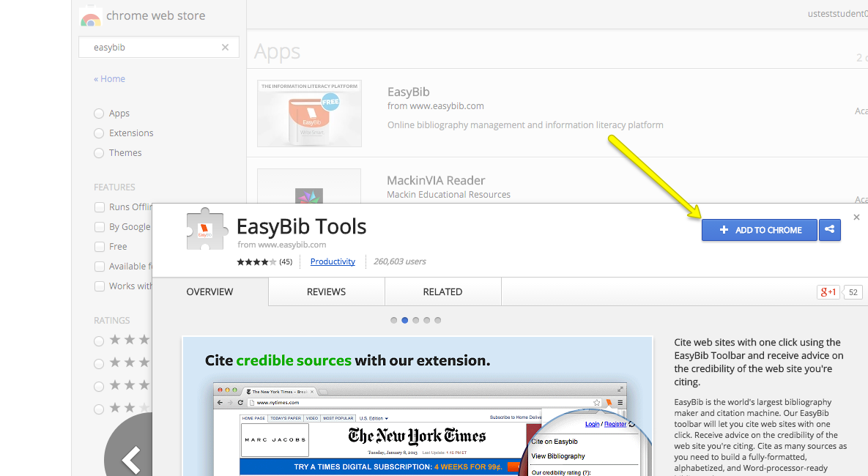
Task: Click the Chrome Web Store logo icon
Action: [x=91, y=16]
